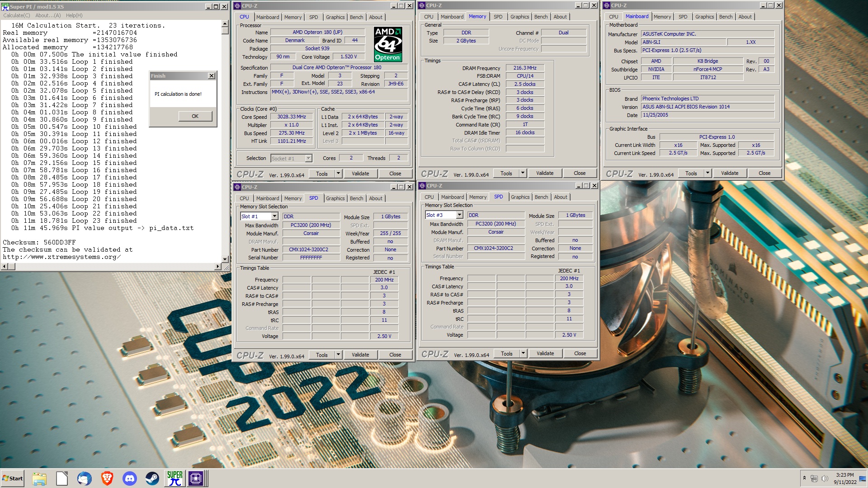Open system menu icon of Slot #1 SPD window

(237, 187)
